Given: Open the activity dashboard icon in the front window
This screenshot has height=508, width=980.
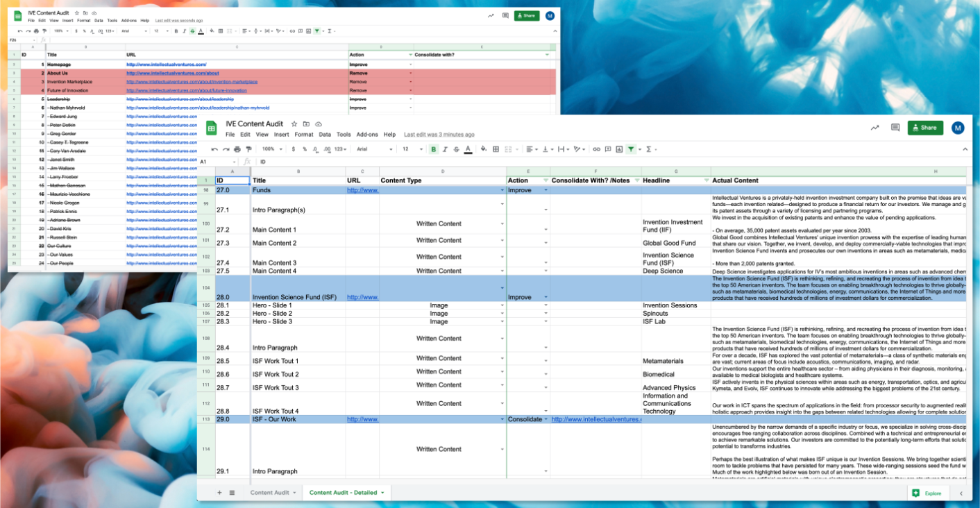Looking at the screenshot, I should coord(875,128).
